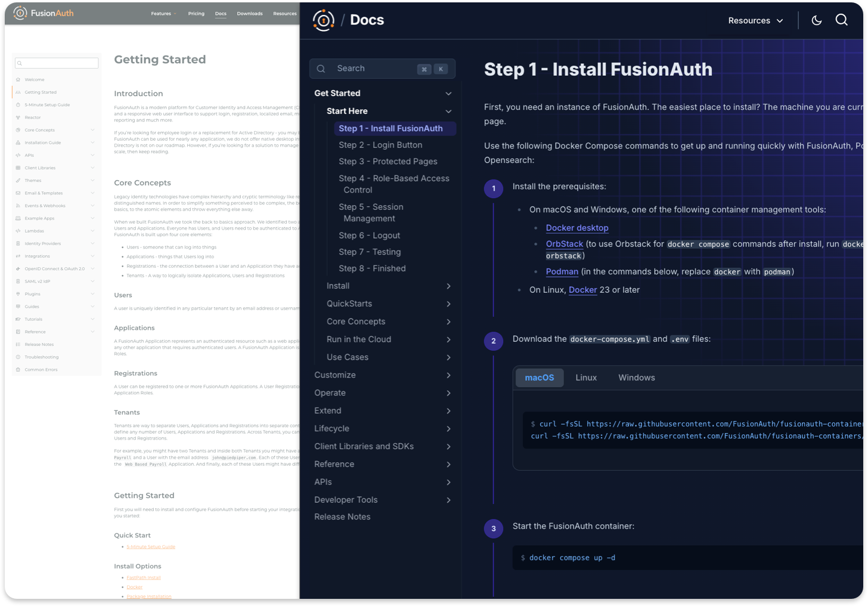Click the magnifier icon in the light sidebar search box

[x=20, y=63]
